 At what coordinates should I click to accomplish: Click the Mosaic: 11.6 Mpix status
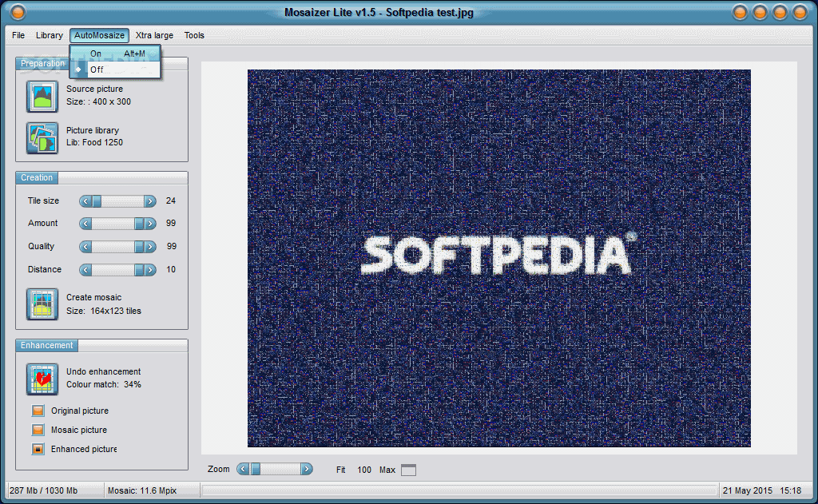(x=142, y=490)
